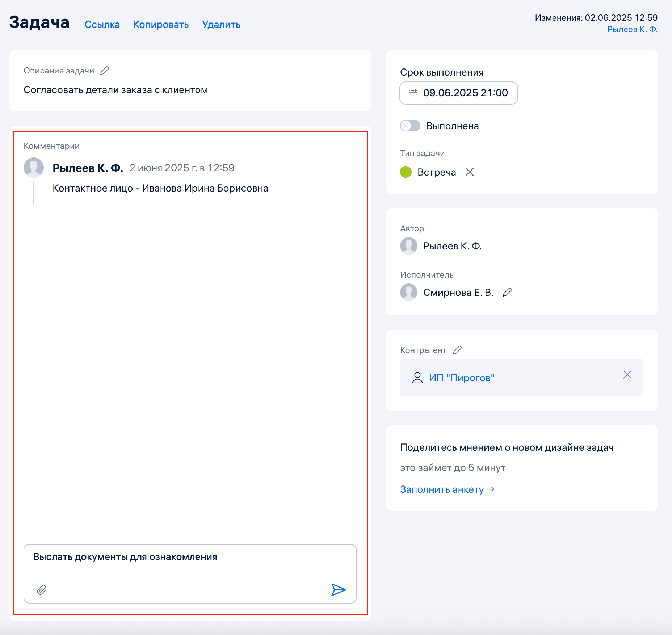This screenshot has width=672, height=635.
Task: Select Копировать in the task header
Action: (161, 25)
